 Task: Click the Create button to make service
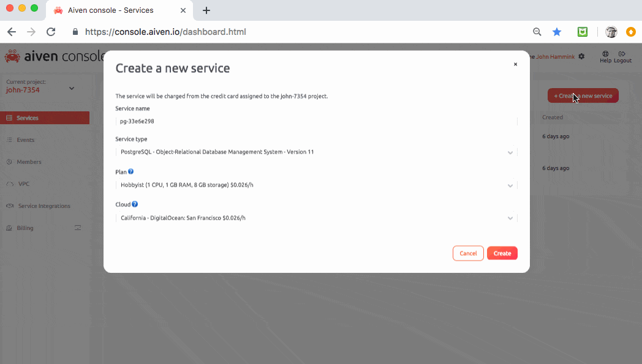click(502, 253)
